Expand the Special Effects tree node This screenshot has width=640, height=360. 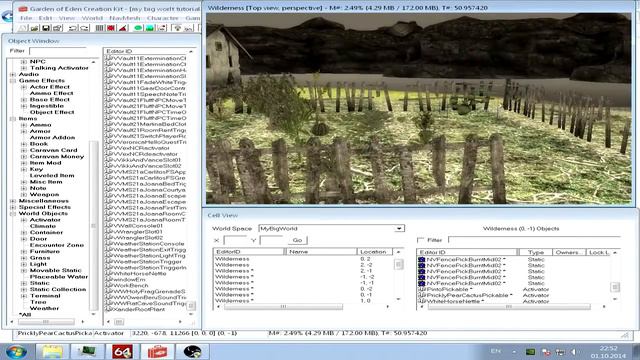click(13, 207)
